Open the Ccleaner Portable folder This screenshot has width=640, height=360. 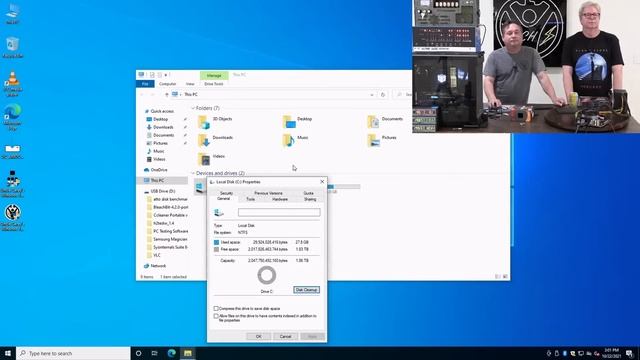(x=167, y=215)
